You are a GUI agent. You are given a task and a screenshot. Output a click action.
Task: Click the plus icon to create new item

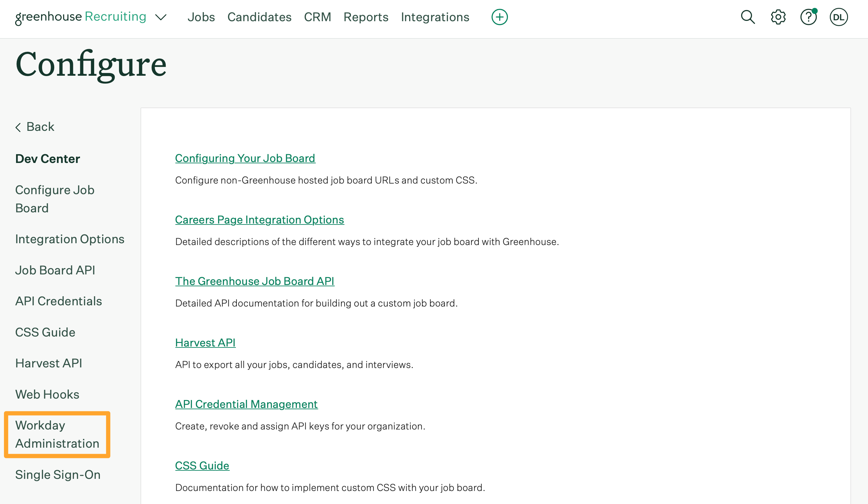coord(499,17)
